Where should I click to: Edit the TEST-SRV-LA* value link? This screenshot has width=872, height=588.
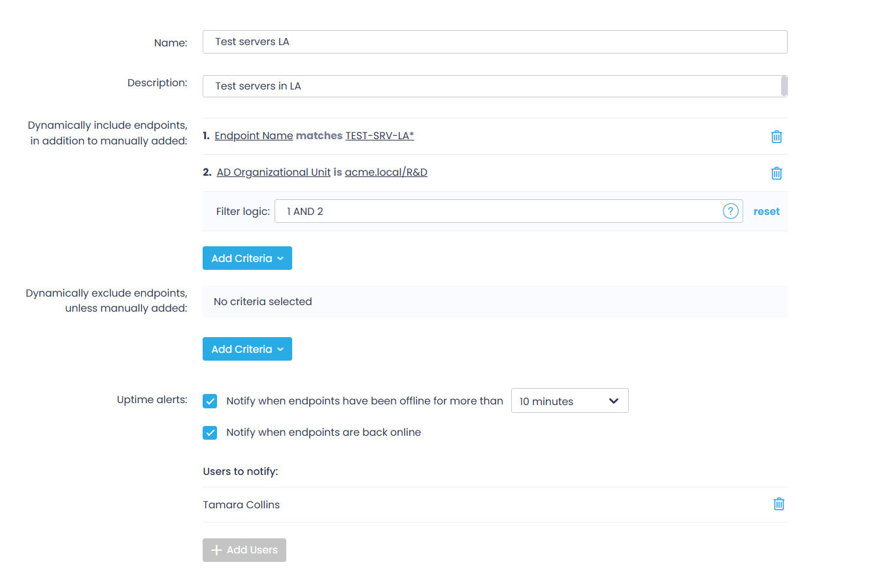point(379,136)
